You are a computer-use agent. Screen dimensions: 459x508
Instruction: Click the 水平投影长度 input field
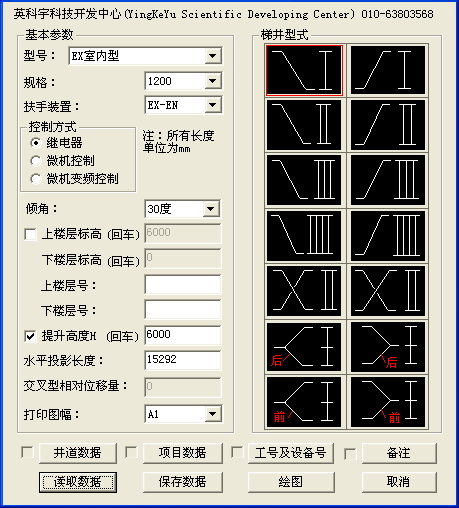click(x=183, y=360)
